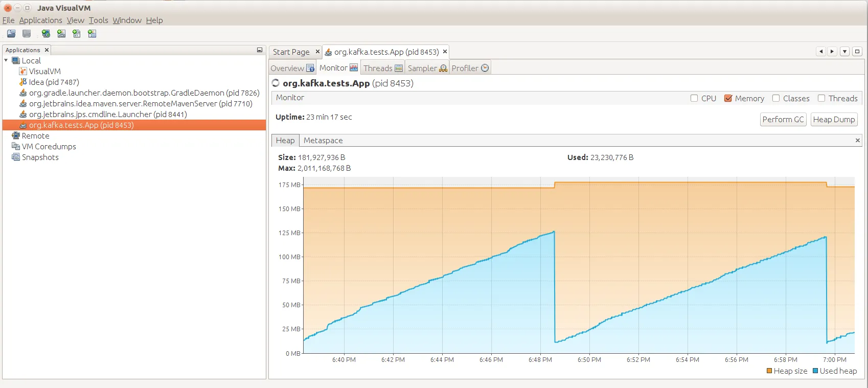The image size is (868, 388).
Task: Close the Java VisualVM window
Action: point(8,8)
